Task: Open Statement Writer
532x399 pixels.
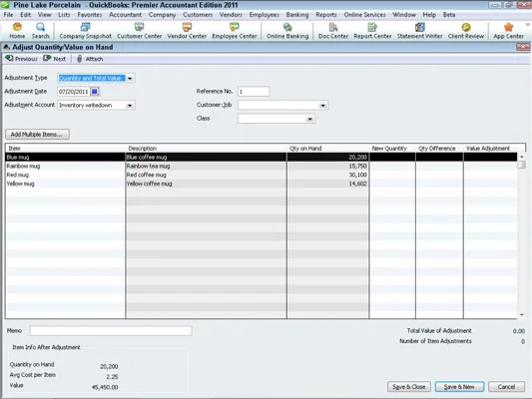Action: point(419,31)
